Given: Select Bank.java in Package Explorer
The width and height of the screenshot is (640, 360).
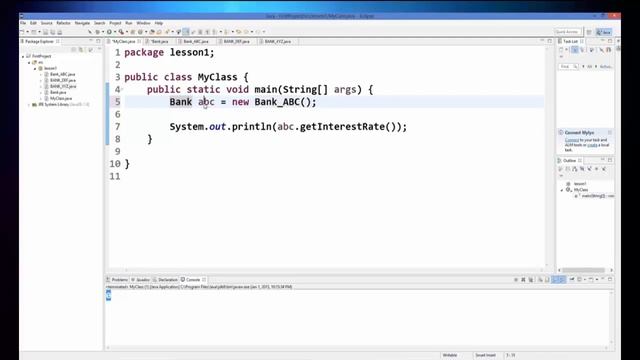Looking at the screenshot, I should coord(58,93).
